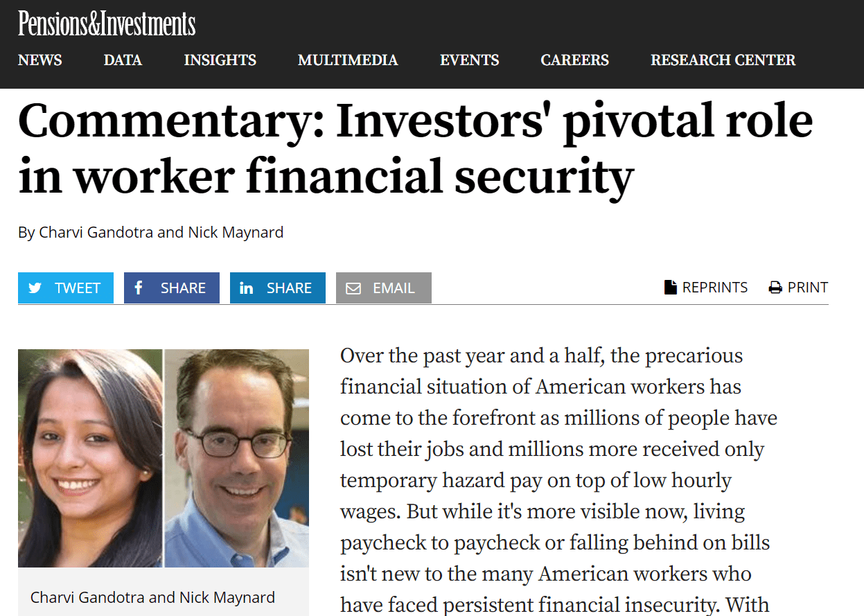Screen dimensions: 864x616
Task: Open the Pensions&Investments logo homepage
Action: (x=107, y=24)
